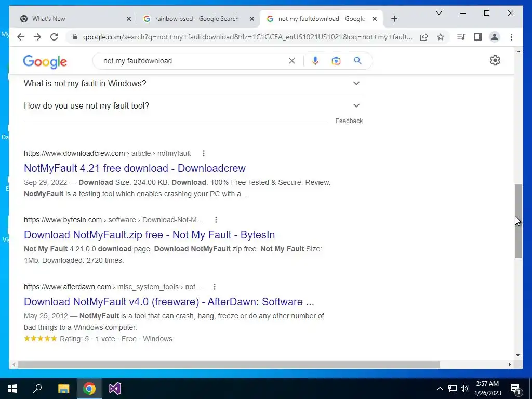Go back to the previous page
Screen dimensions: 532x399
tap(21, 37)
